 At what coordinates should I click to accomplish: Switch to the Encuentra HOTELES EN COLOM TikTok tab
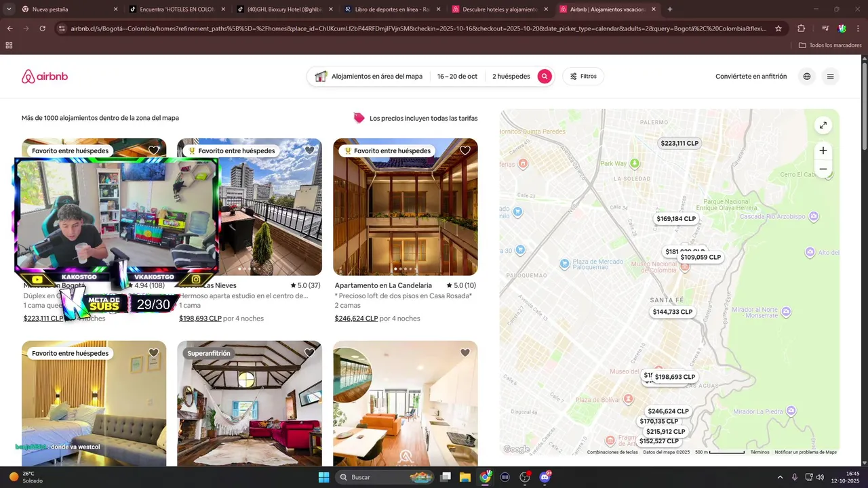pos(176,9)
